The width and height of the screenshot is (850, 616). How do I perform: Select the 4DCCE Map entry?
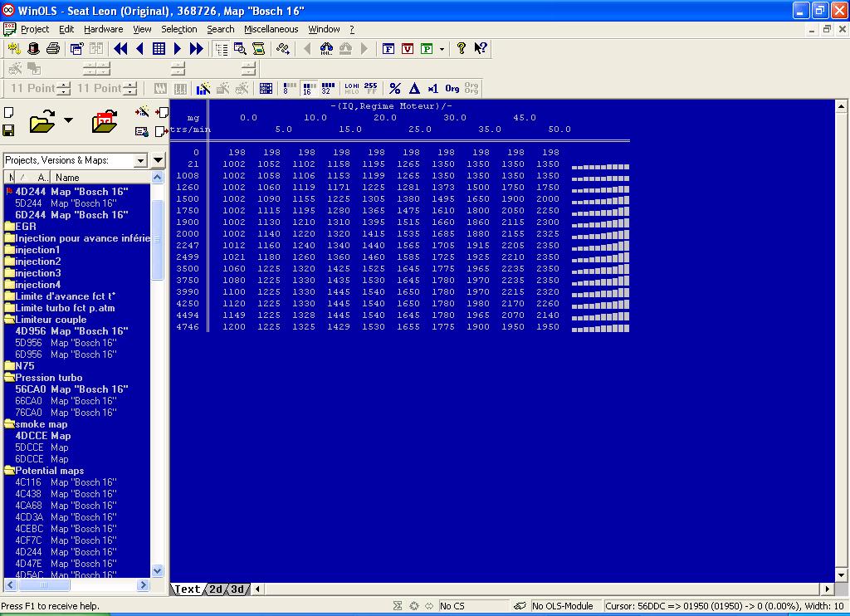click(43, 436)
